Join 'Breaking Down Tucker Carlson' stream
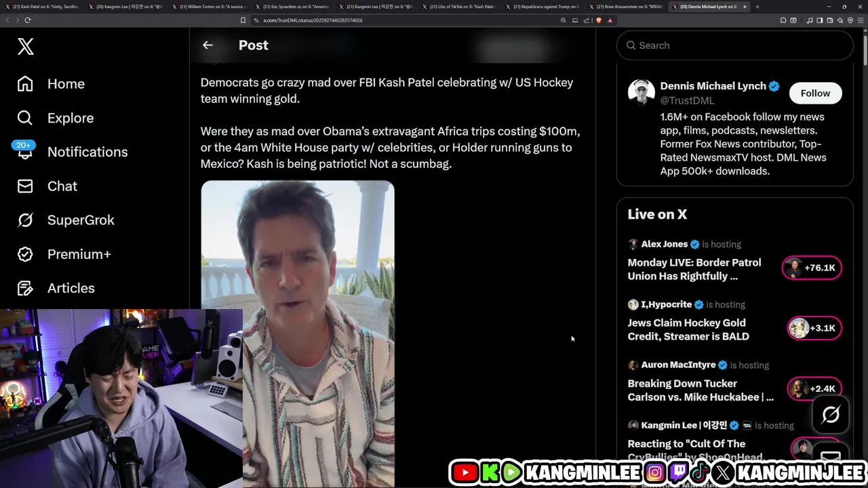 [x=701, y=390]
